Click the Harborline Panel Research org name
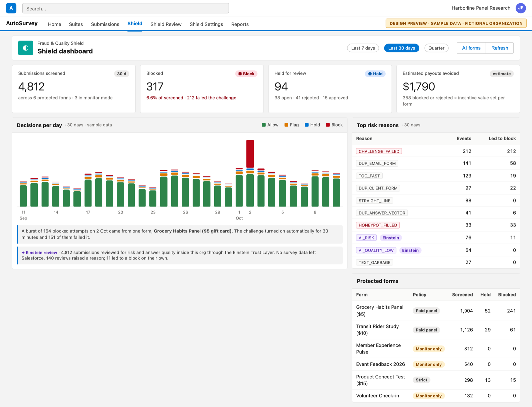 pyautogui.click(x=481, y=8)
